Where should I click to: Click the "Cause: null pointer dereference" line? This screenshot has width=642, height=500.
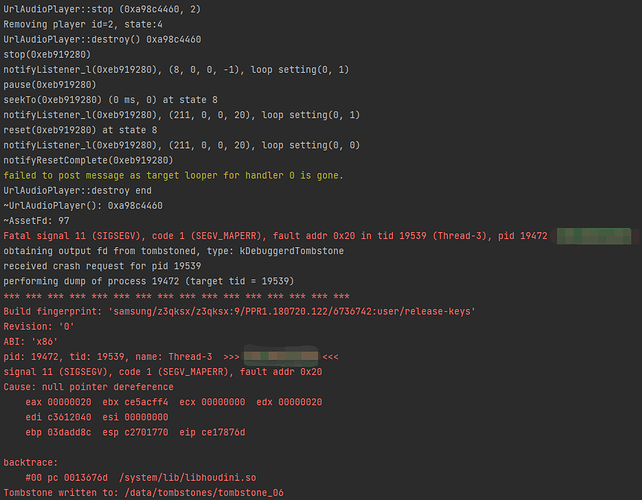[x=98, y=386]
